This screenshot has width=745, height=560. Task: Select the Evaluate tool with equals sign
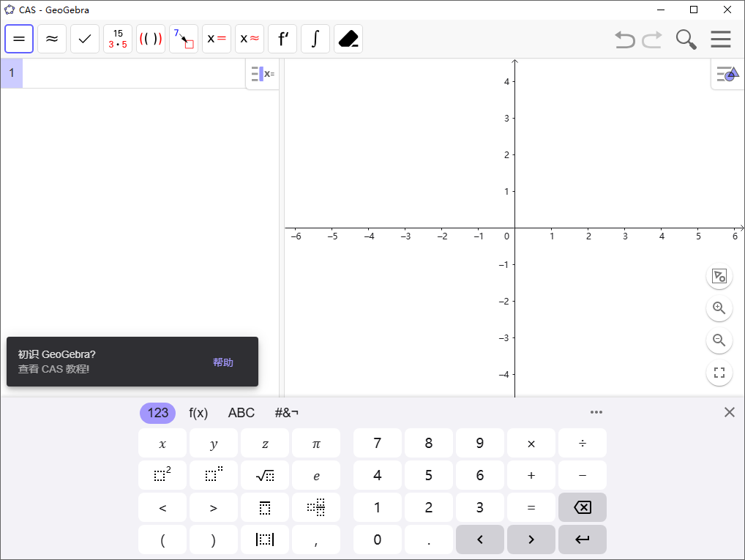click(19, 39)
